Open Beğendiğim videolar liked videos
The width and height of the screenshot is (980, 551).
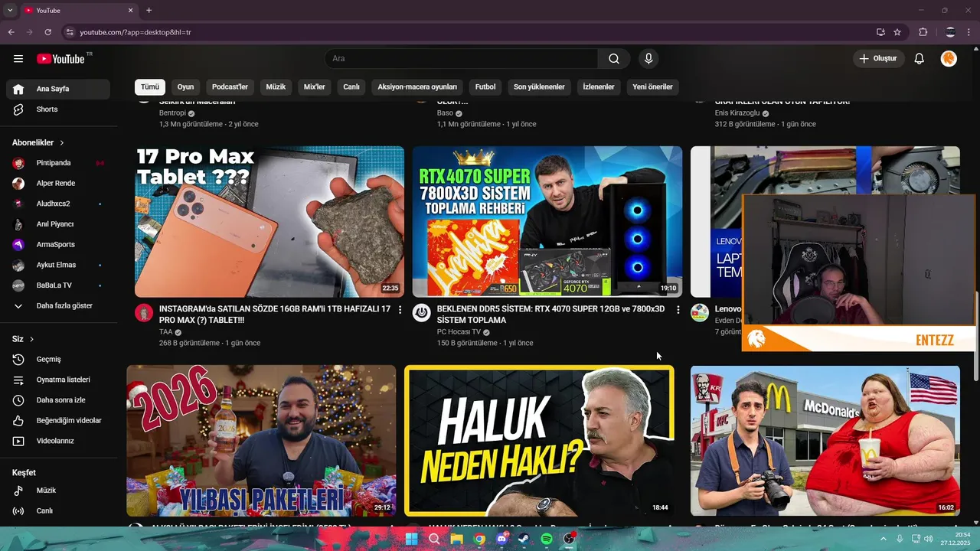coord(58,421)
